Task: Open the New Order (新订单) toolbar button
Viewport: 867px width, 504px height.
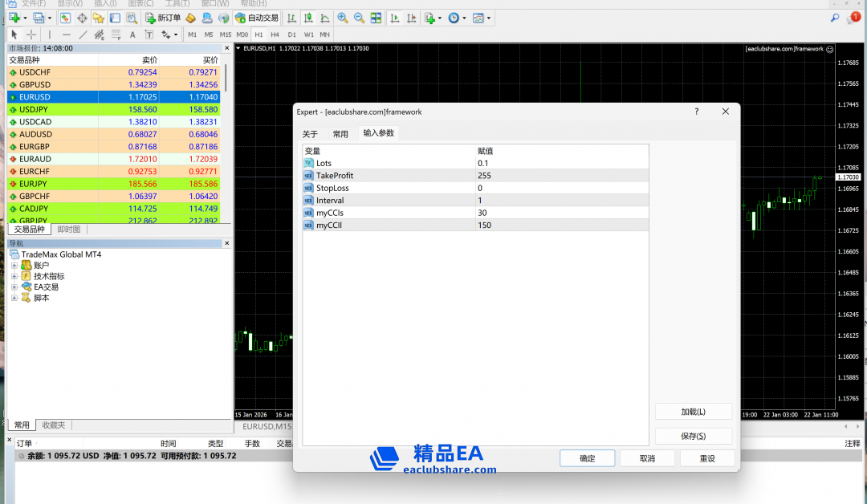Action: click(163, 18)
